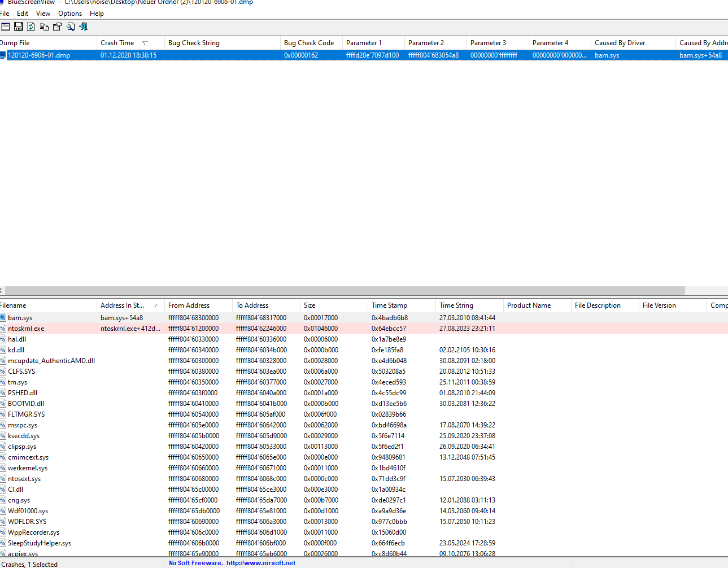The width and height of the screenshot is (728, 568).
Task: Select the kd.dll driver row
Action: pos(364,350)
